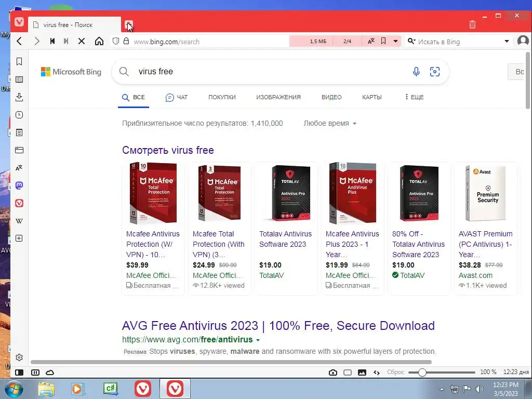Switch to the ПОКУПКИ tab
The image size is (532, 399).
(x=222, y=97)
